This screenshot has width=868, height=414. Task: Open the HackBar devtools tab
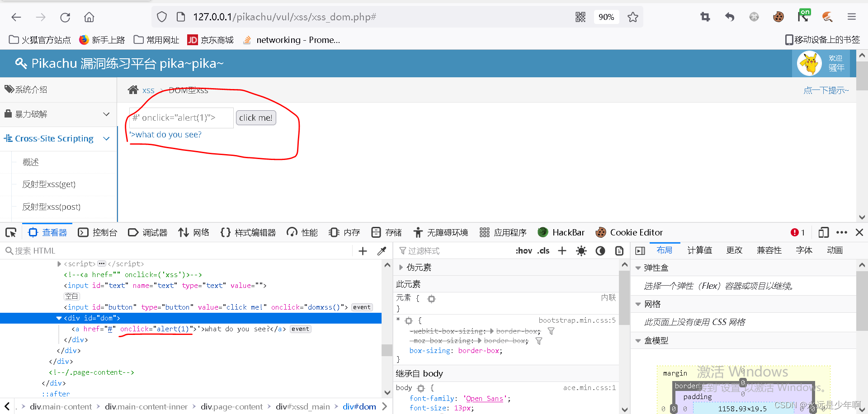point(561,232)
